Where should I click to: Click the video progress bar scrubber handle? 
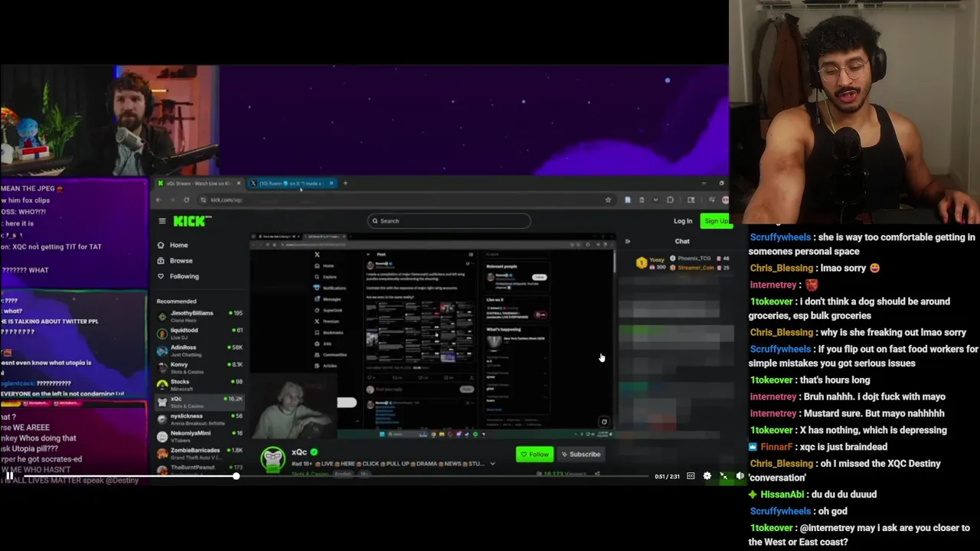coord(236,476)
